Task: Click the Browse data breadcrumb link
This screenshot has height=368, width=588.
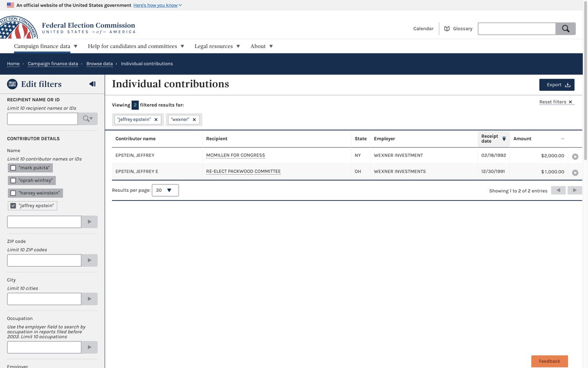Action: coord(99,64)
